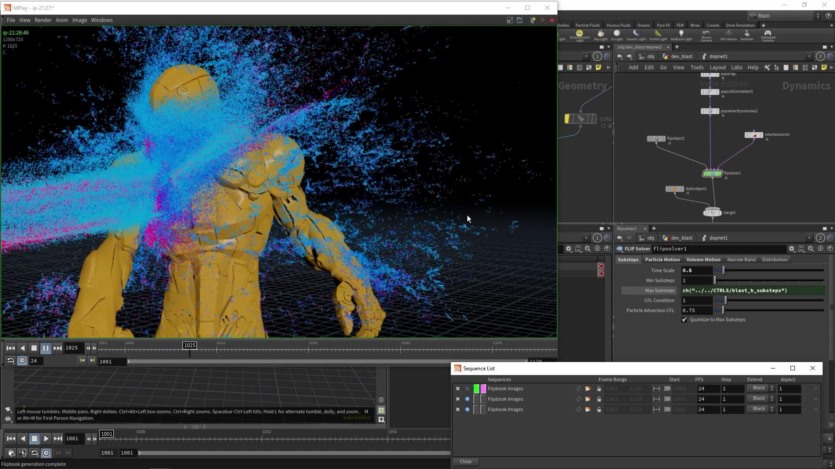Image resolution: width=835 pixels, height=469 pixels.
Task: Toggle MPlay loop mode icon
Action: tap(11, 360)
